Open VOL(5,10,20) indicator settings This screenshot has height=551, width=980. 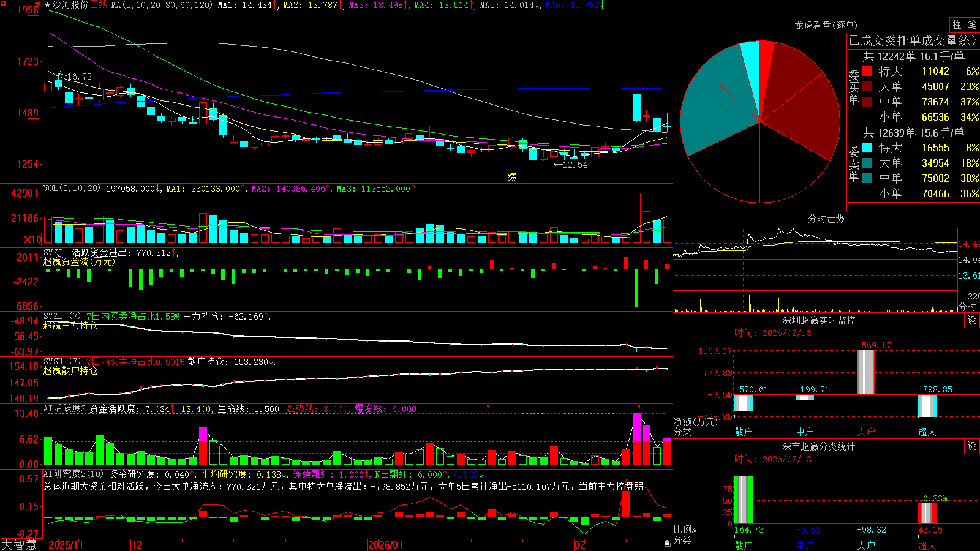72,189
